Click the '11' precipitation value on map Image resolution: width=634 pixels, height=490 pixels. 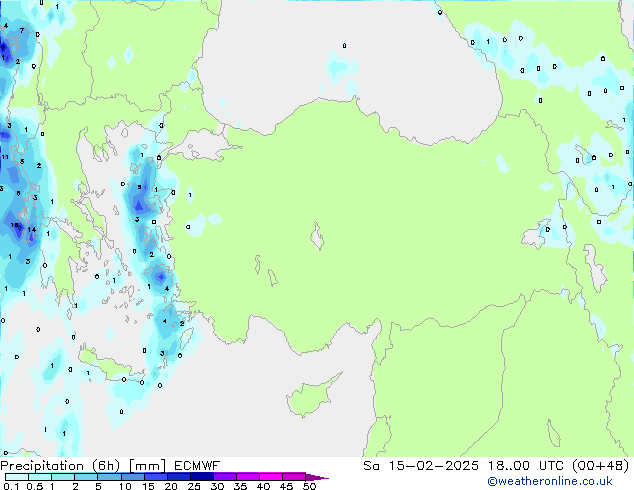coord(5,157)
